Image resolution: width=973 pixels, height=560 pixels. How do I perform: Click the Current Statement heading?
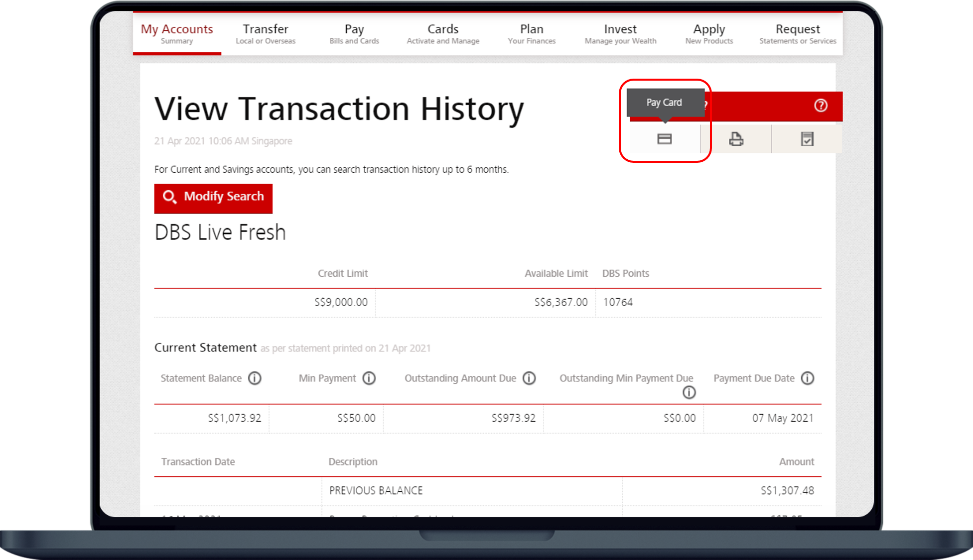pyautogui.click(x=205, y=347)
